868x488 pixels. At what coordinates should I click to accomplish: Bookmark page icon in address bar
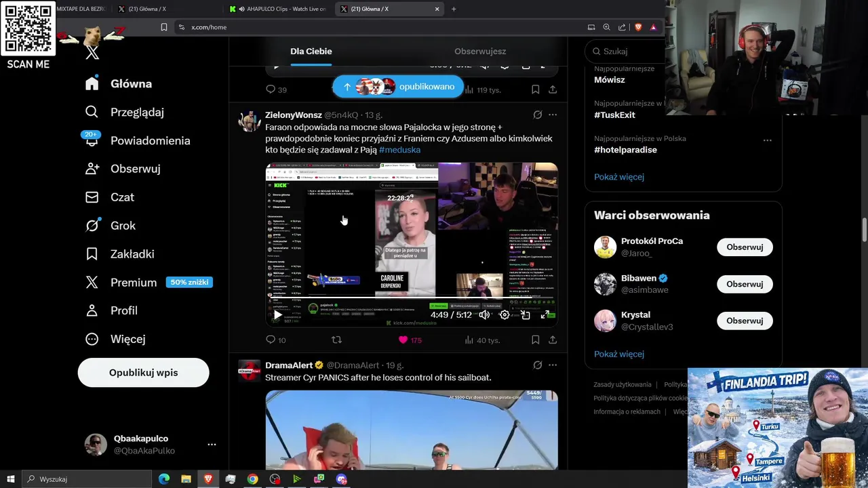(x=163, y=27)
